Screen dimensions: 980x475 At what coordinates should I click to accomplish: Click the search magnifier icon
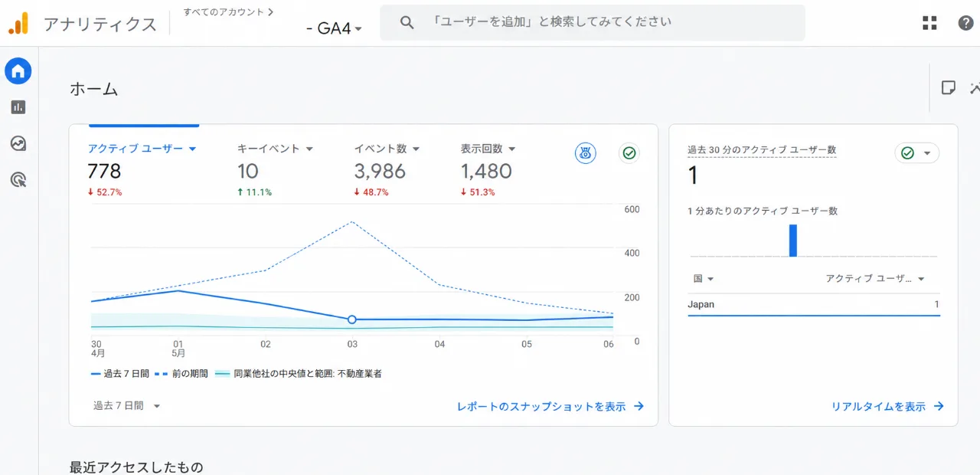point(407,23)
